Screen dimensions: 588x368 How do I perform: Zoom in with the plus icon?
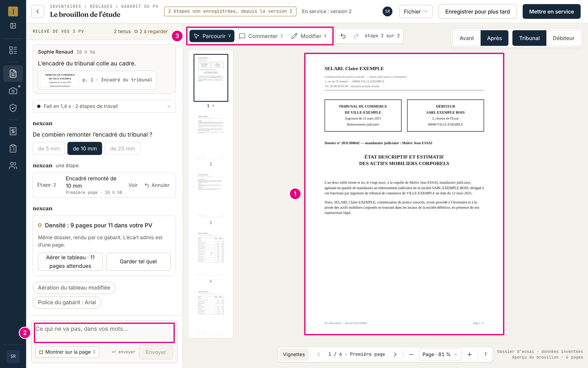(x=470, y=354)
